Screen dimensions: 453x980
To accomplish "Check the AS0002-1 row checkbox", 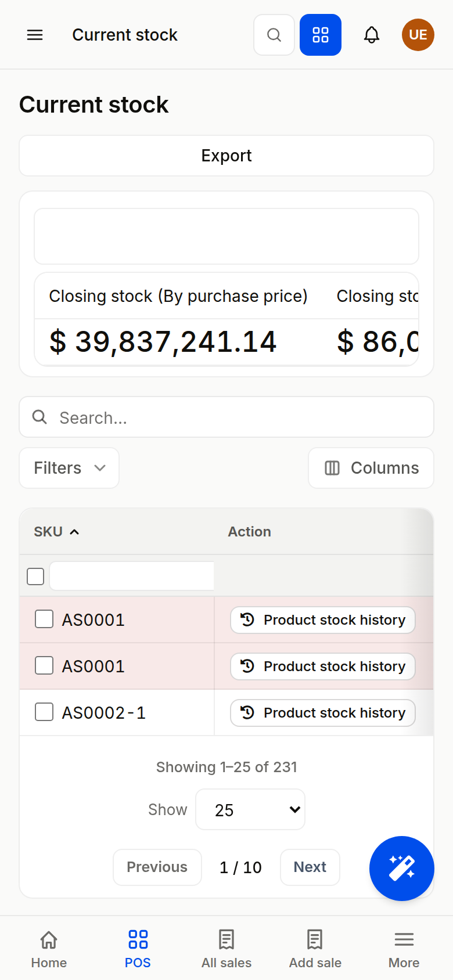I will [x=44, y=712].
